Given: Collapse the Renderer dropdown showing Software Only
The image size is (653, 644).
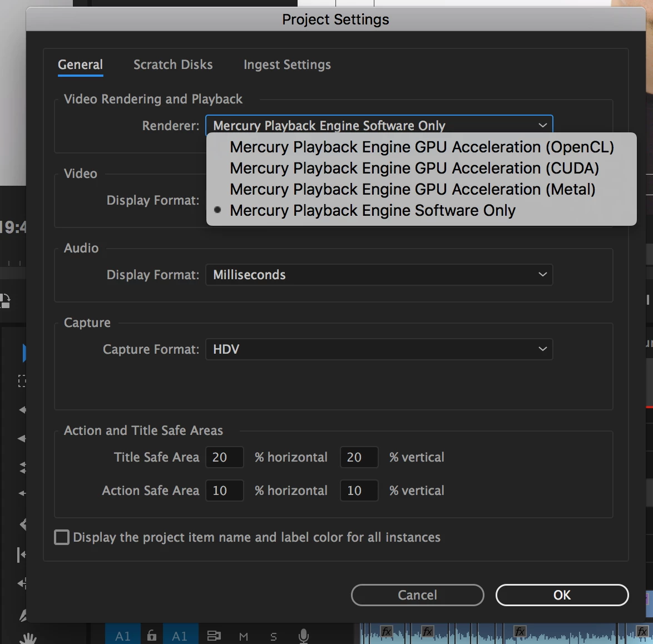Looking at the screenshot, I should click(379, 125).
